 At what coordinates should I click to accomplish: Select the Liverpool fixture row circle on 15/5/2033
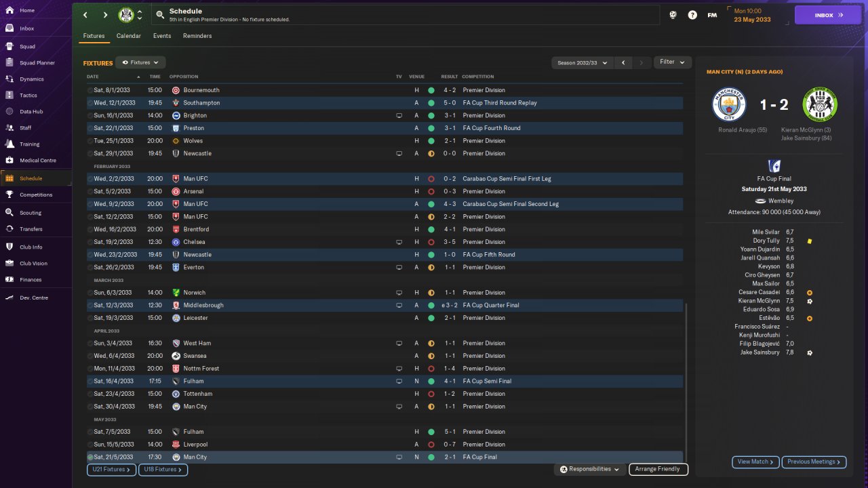pos(90,445)
